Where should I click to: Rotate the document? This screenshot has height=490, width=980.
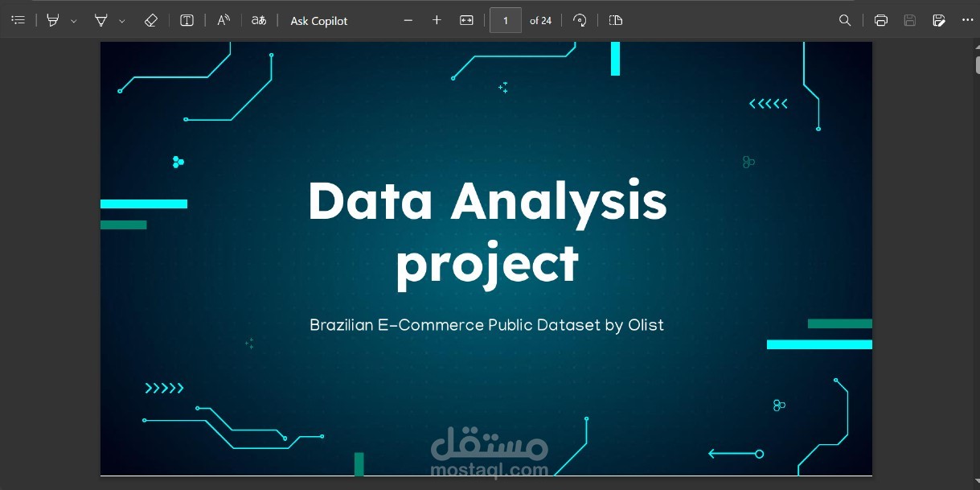[580, 20]
